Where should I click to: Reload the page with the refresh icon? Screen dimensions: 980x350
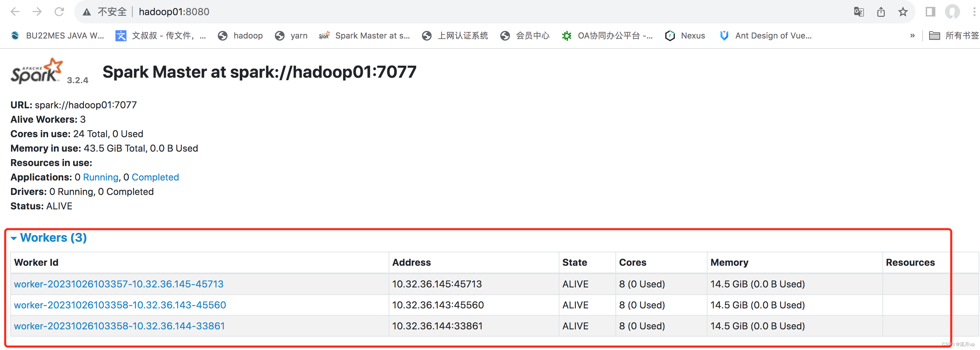(59, 12)
